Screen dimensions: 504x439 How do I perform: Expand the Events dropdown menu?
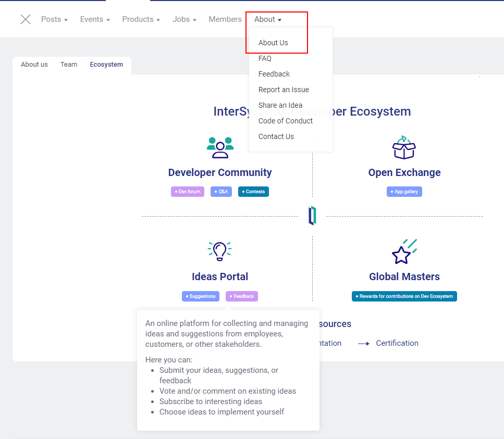pyautogui.click(x=95, y=19)
